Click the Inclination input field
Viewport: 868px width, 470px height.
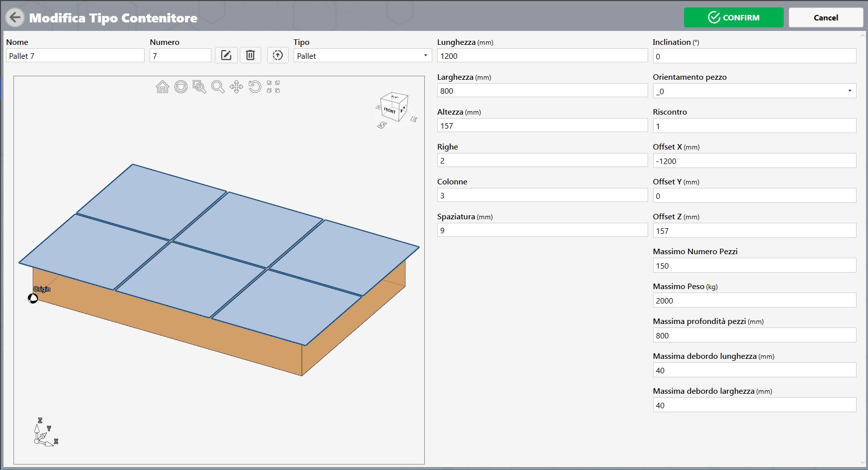754,56
